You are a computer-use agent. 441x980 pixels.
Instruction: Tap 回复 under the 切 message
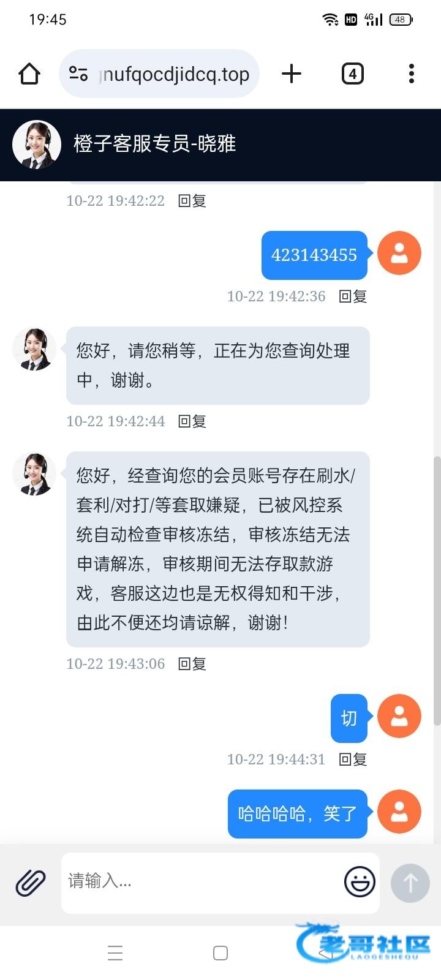pos(353,759)
